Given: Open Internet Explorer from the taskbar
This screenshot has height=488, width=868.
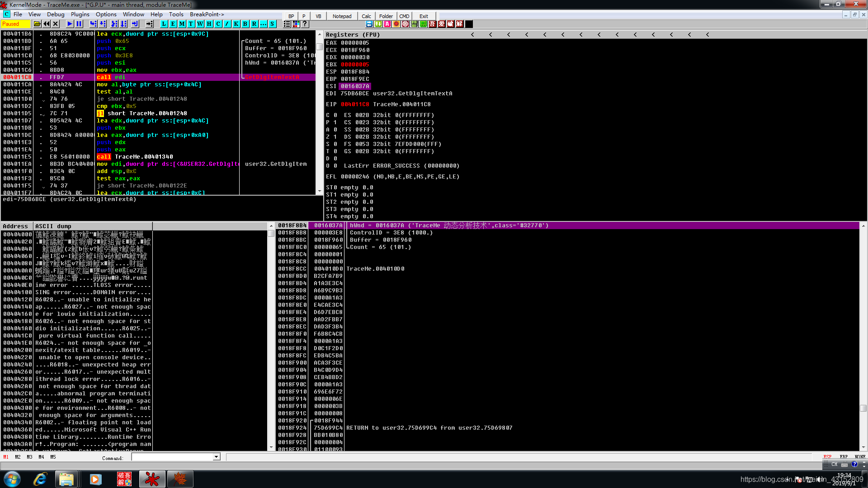Looking at the screenshot, I should 40,479.
